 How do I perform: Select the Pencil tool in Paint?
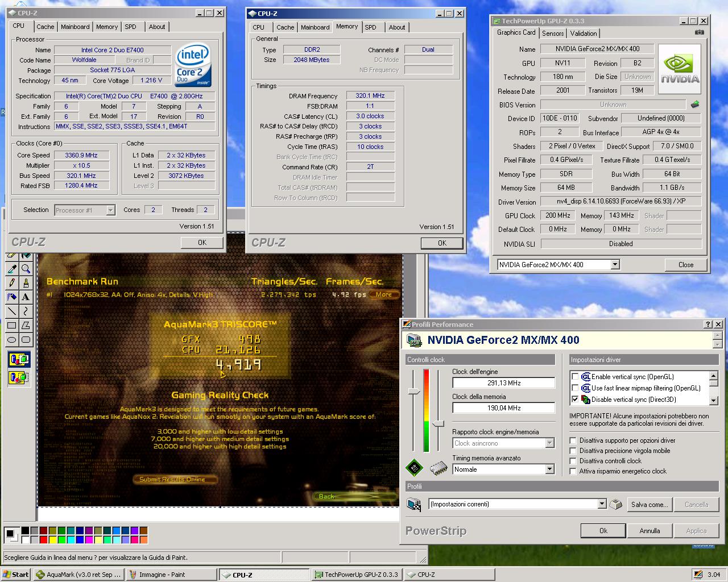[x=11, y=282]
